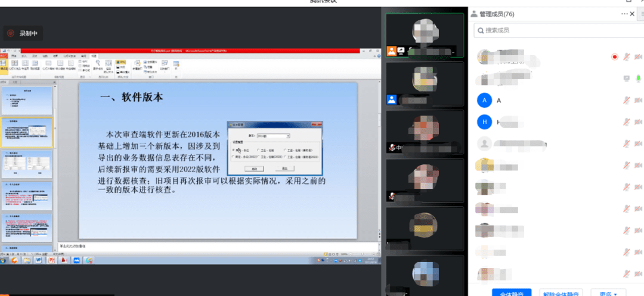Switch to Home tab in PowerPoint ribbon

coord(14,56)
